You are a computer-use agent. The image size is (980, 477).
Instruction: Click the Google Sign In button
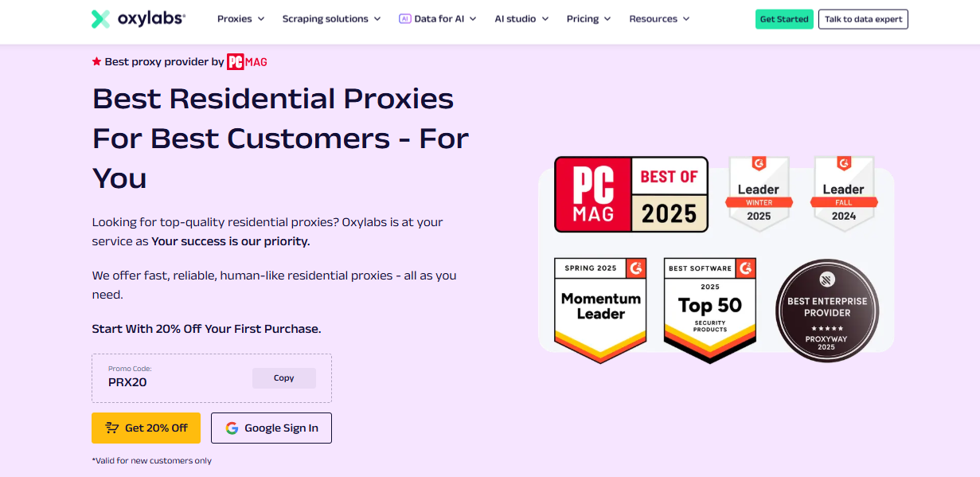click(x=271, y=428)
